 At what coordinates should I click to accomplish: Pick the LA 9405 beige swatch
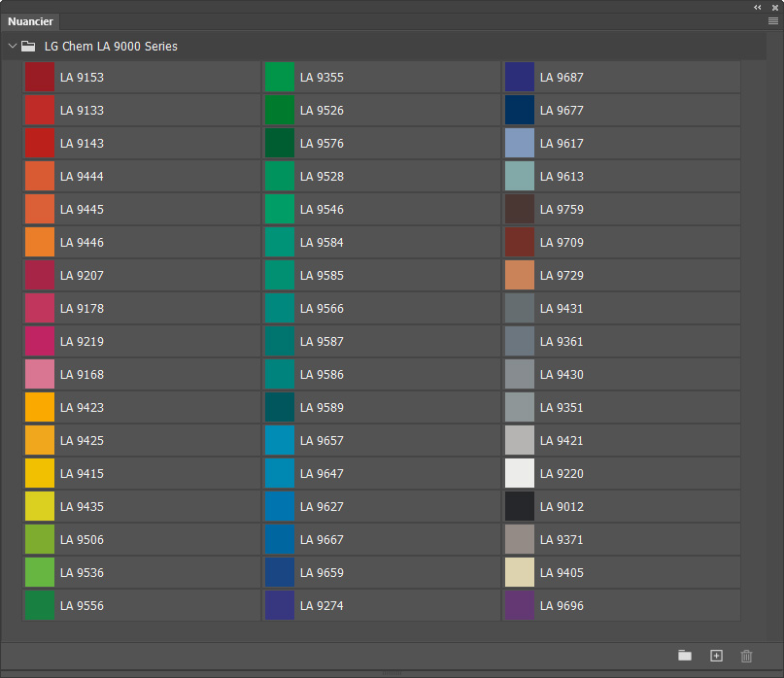[x=520, y=572]
